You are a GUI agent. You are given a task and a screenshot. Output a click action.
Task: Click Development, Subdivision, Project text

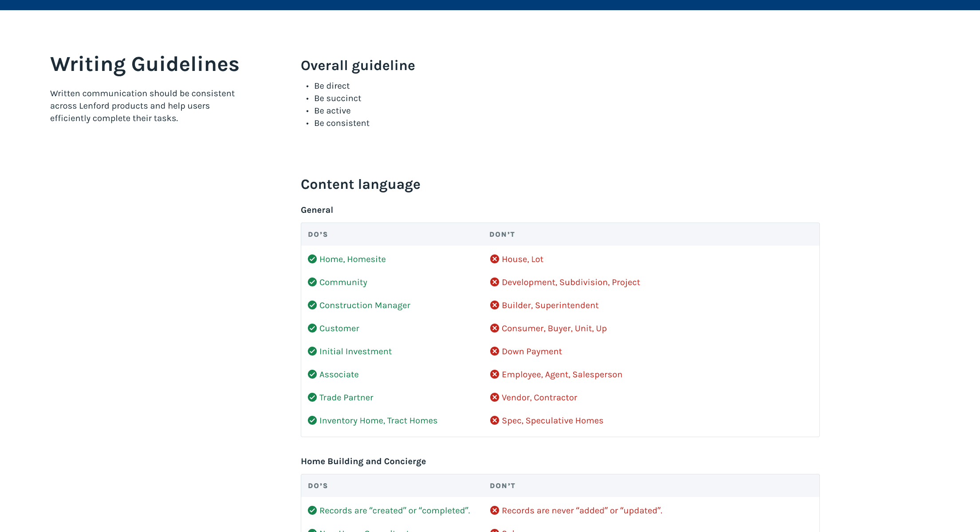pyautogui.click(x=571, y=282)
